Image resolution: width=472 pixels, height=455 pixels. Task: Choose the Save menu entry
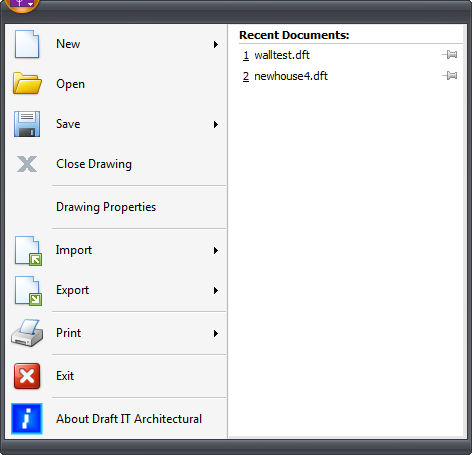(116, 124)
